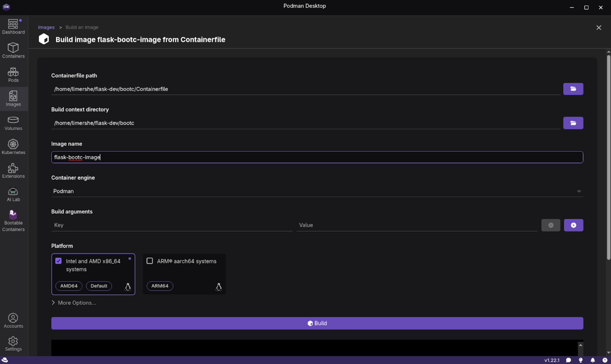Image resolution: width=611 pixels, height=364 pixels.
Task: Check ARM aarch64 systems platform
Action: point(150,261)
